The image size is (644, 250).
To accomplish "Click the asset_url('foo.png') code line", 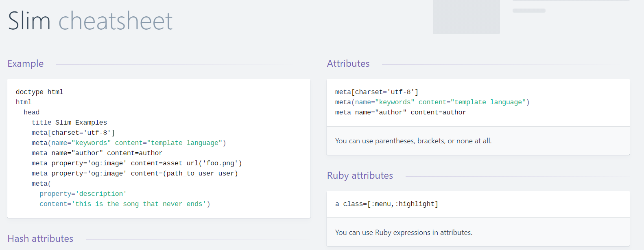I will (x=137, y=163).
